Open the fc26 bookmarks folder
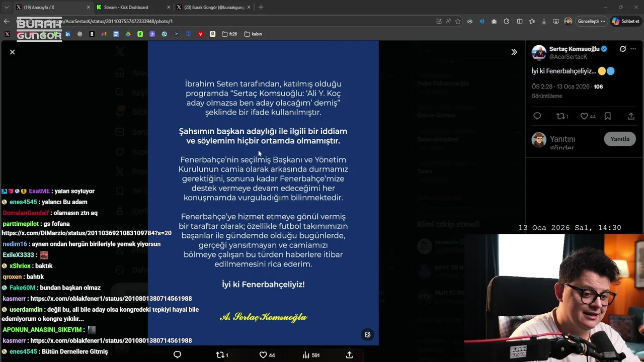 tap(229, 34)
